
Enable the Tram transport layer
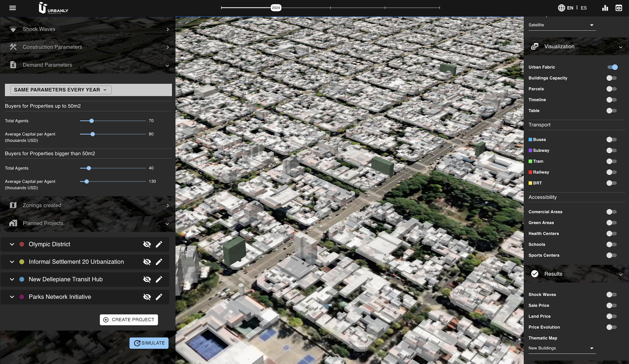612,161
